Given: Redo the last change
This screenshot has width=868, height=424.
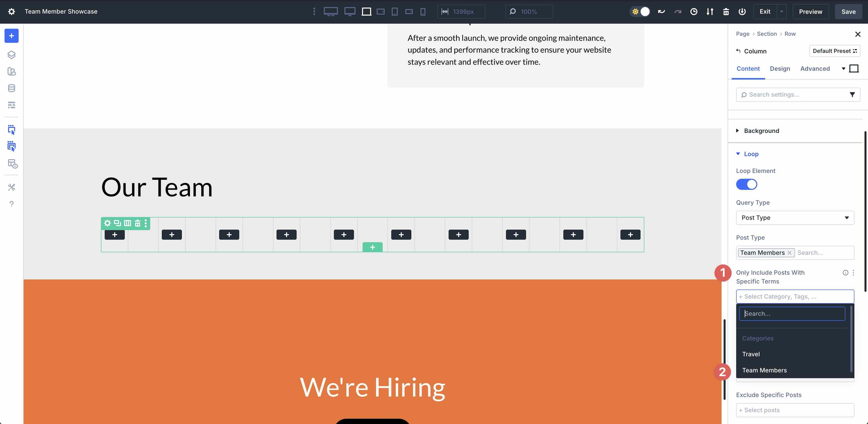Looking at the screenshot, I should 678,11.
